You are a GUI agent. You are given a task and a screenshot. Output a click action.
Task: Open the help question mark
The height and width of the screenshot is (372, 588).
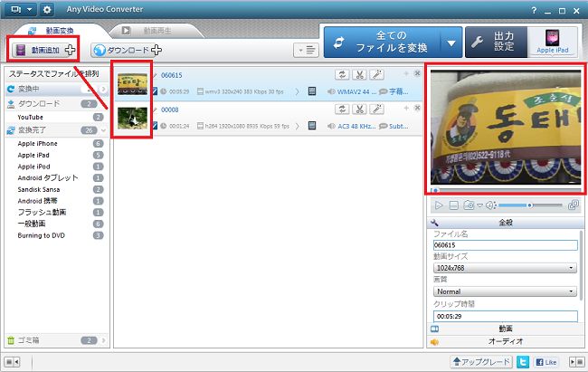point(534,11)
